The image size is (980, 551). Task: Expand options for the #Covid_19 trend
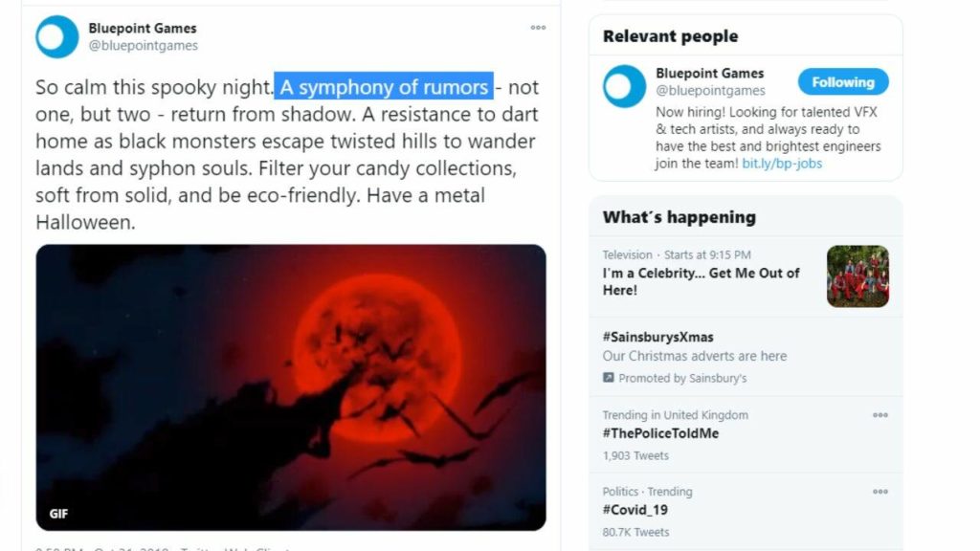point(880,492)
